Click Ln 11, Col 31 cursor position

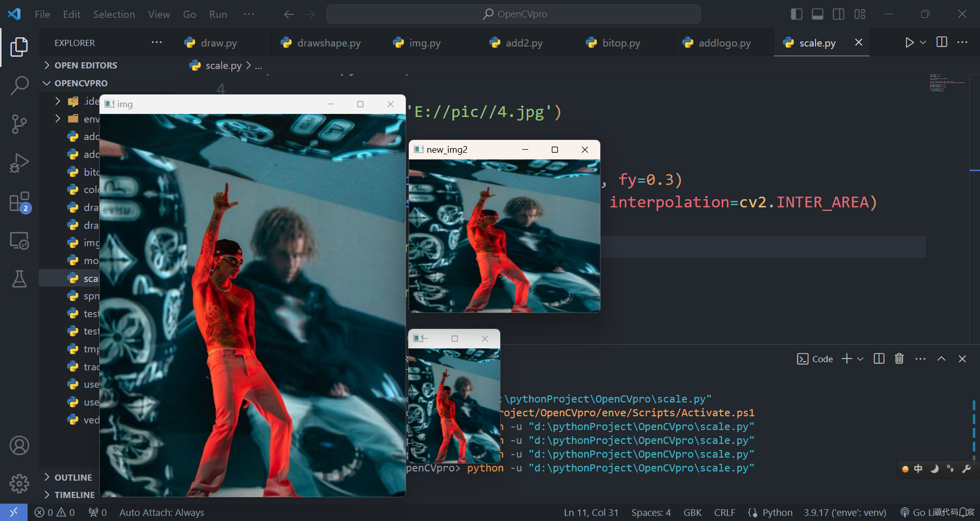coord(591,512)
